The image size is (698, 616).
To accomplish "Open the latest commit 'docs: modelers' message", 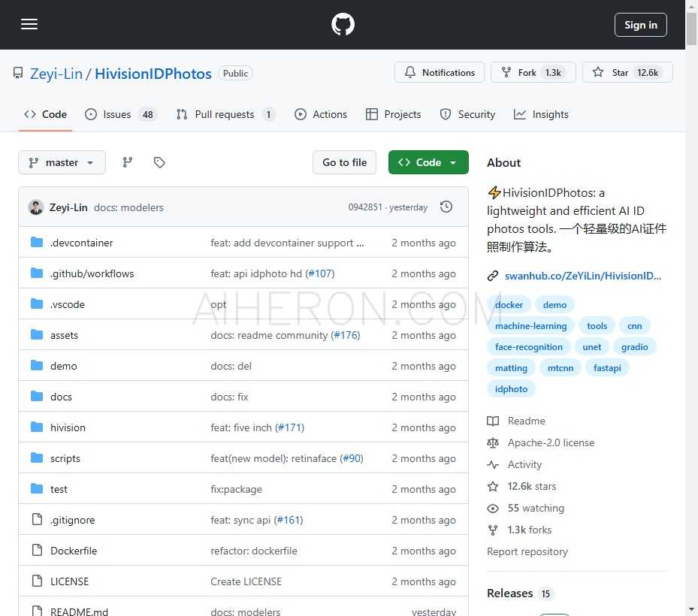I will pos(128,207).
